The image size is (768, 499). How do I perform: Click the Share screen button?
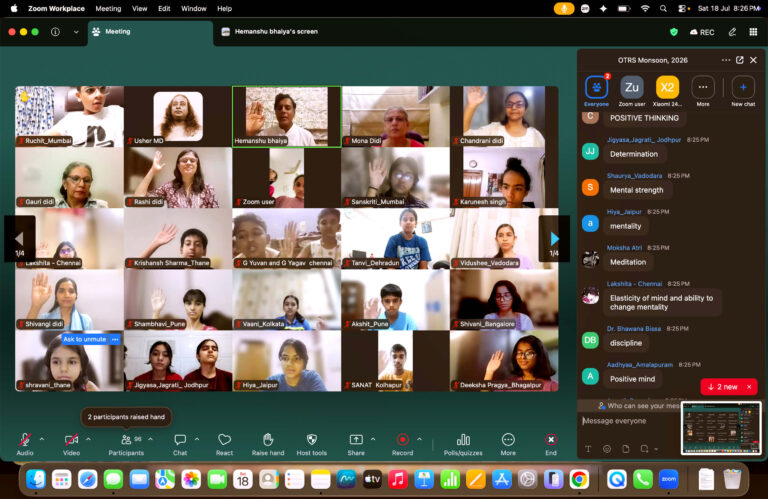pos(356,444)
